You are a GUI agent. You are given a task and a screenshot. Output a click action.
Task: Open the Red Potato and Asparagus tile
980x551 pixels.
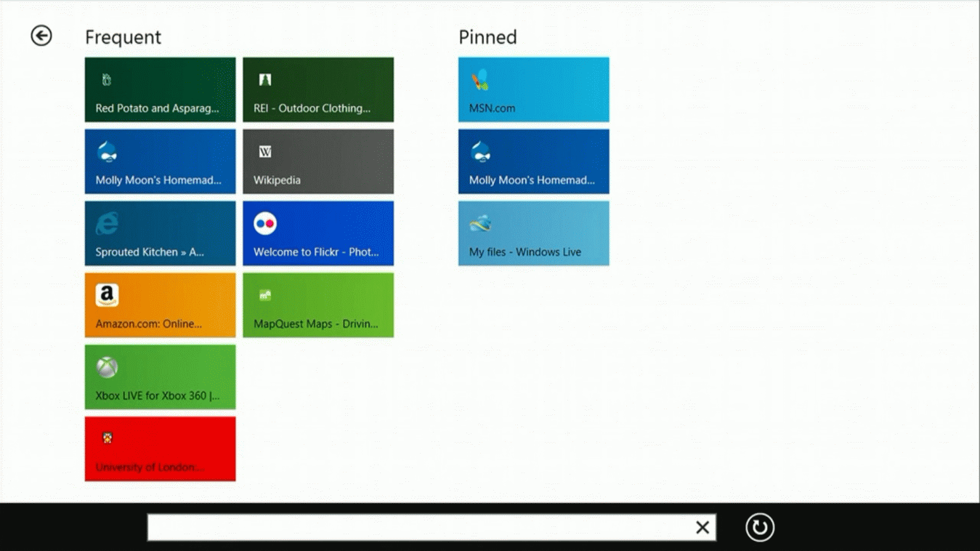pyautogui.click(x=160, y=90)
